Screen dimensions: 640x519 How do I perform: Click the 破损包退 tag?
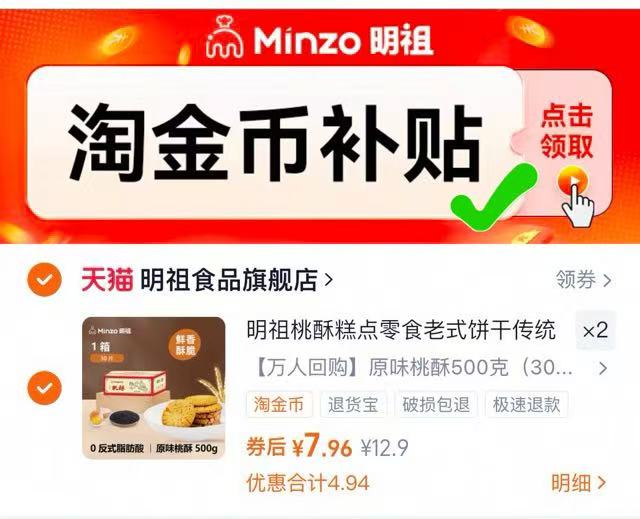pyautogui.click(x=436, y=404)
